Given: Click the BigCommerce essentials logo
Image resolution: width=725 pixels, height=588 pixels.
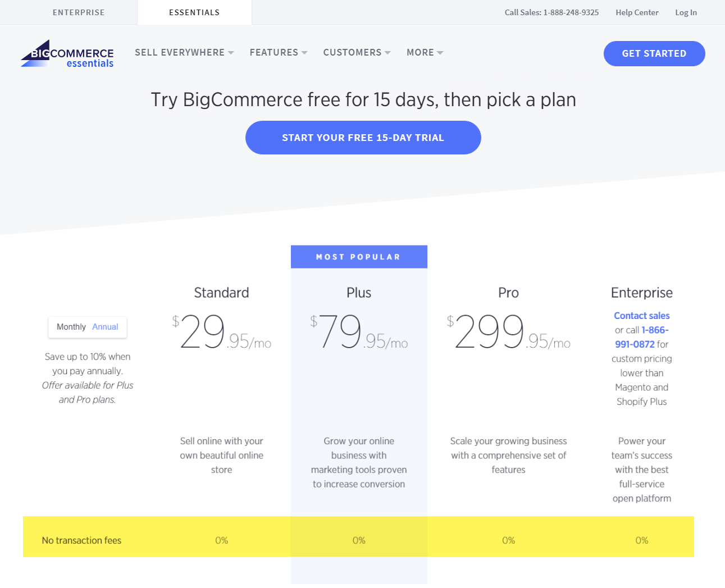Looking at the screenshot, I should coord(67,54).
